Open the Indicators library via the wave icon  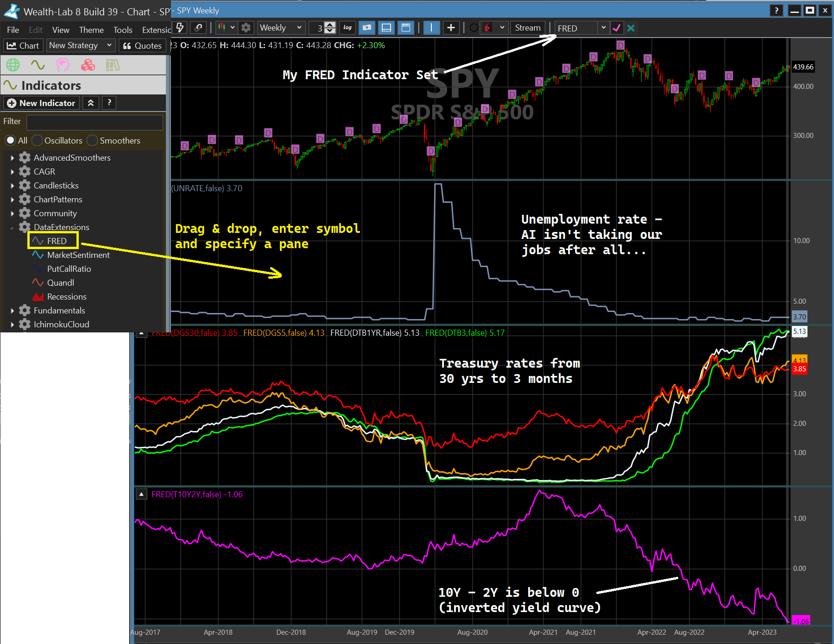[x=38, y=65]
